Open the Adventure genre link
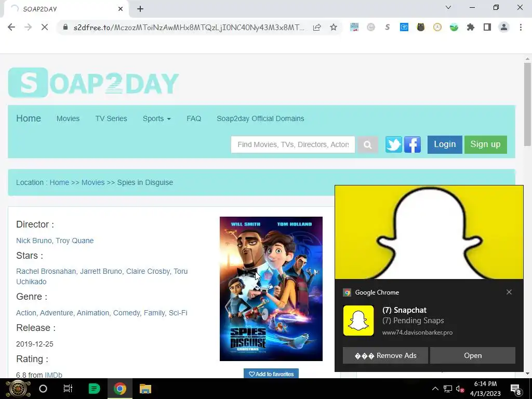532x399 pixels. pos(56,313)
